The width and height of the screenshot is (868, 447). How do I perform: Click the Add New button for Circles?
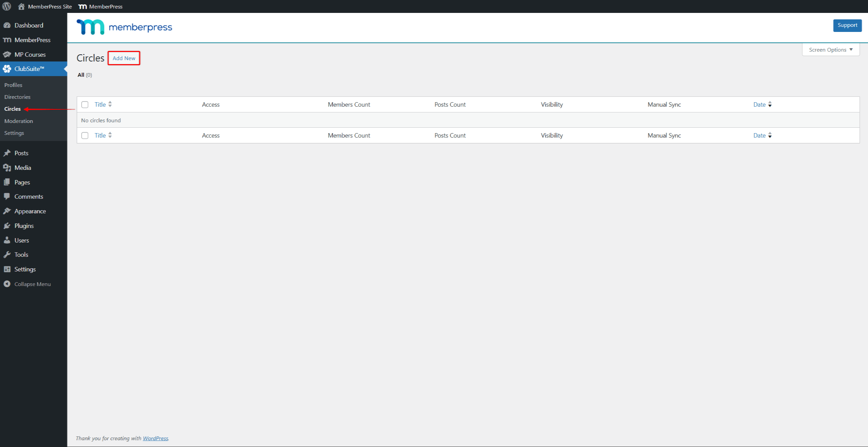(x=124, y=58)
